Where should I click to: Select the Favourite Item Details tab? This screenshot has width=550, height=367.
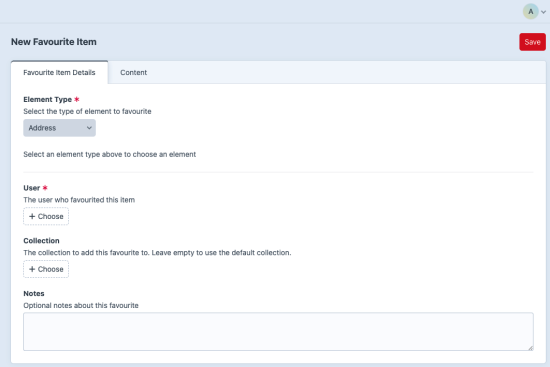click(x=59, y=73)
